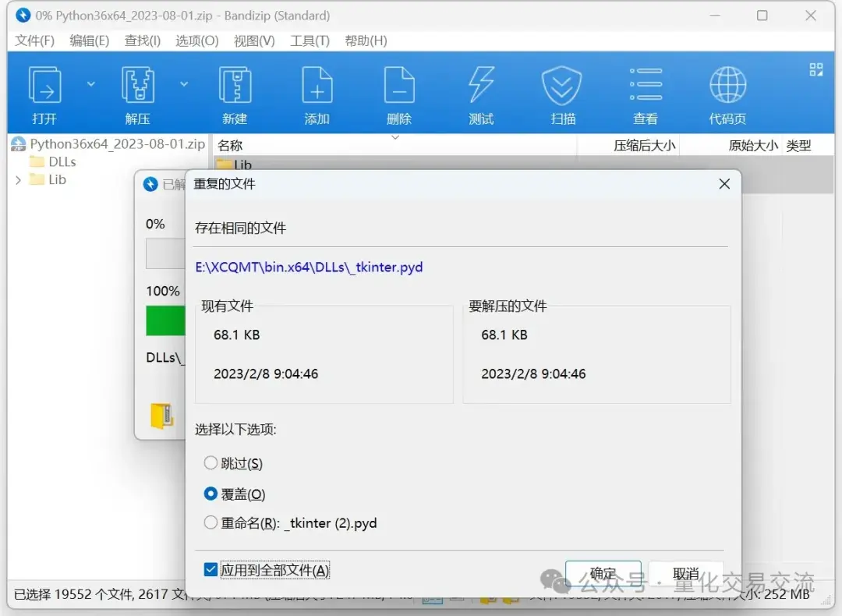Image resolution: width=842 pixels, height=616 pixels.
Task: Click the Add (添加) files icon
Action: (317, 85)
